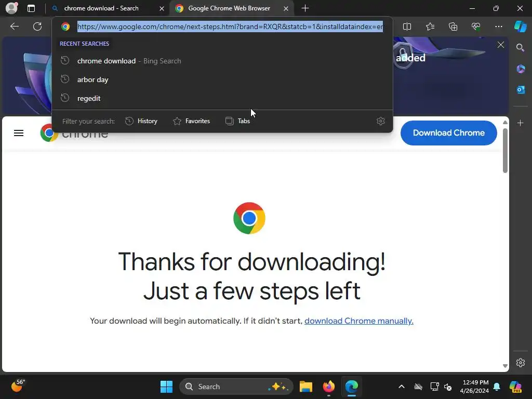
Task: Click the sidebar search magnifier icon
Action: [x=520, y=48]
